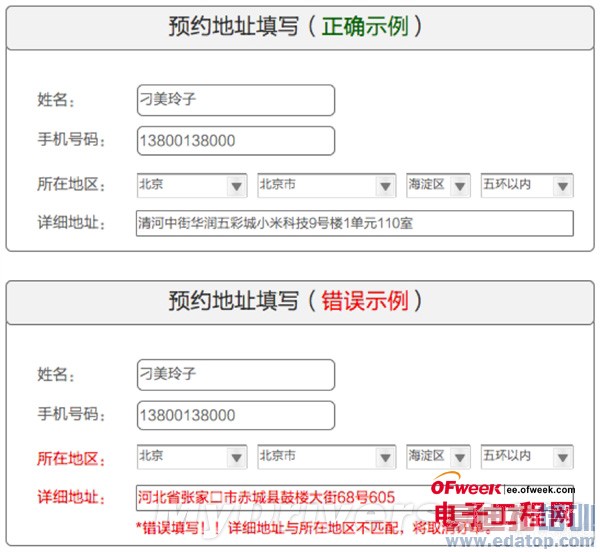Click the 姓名 input in the 正确示例 form

click(x=236, y=100)
